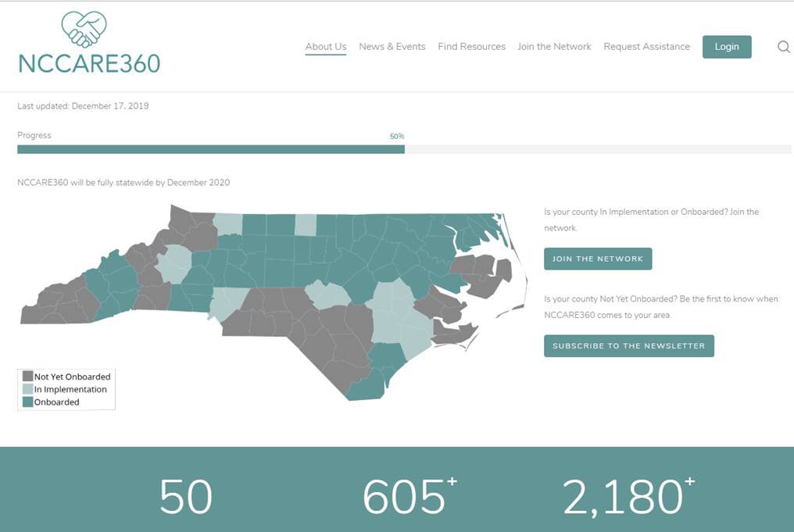Select Join the Network nav link
794x532 pixels.
click(x=554, y=47)
